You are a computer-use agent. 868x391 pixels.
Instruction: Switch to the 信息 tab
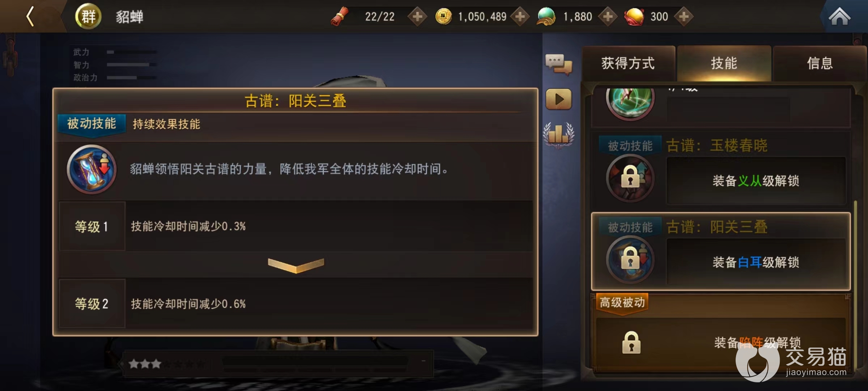click(820, 63)
